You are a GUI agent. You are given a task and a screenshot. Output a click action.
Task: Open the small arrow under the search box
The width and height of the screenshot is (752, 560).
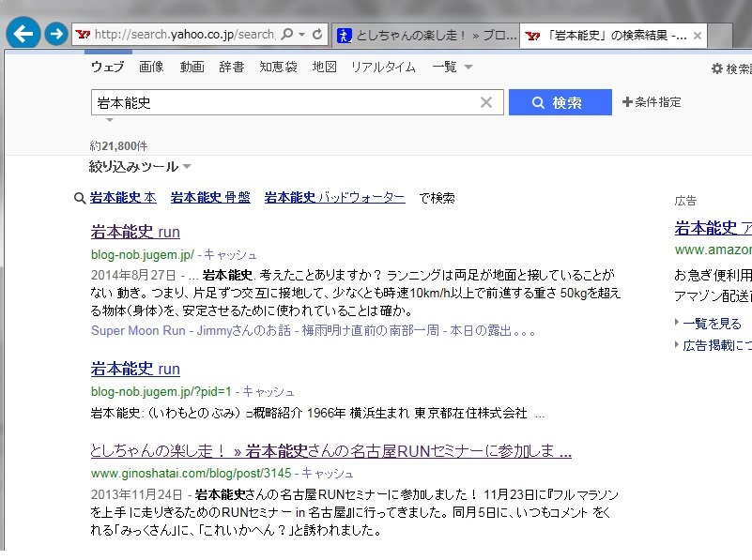110,120
